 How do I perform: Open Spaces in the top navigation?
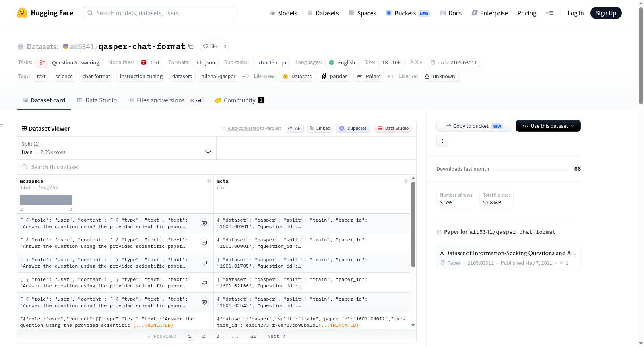point(362,13)
